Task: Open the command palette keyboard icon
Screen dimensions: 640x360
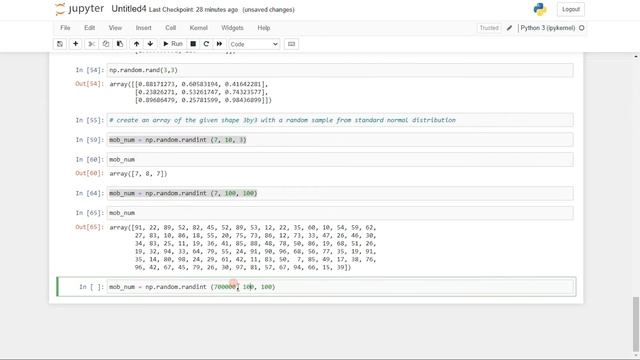Action: pos(291,44)
